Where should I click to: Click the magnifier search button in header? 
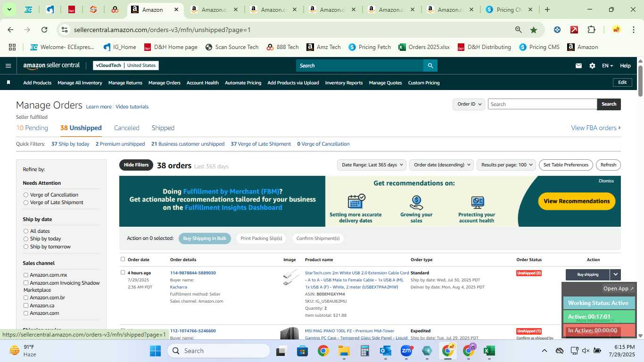click(430, 66)
